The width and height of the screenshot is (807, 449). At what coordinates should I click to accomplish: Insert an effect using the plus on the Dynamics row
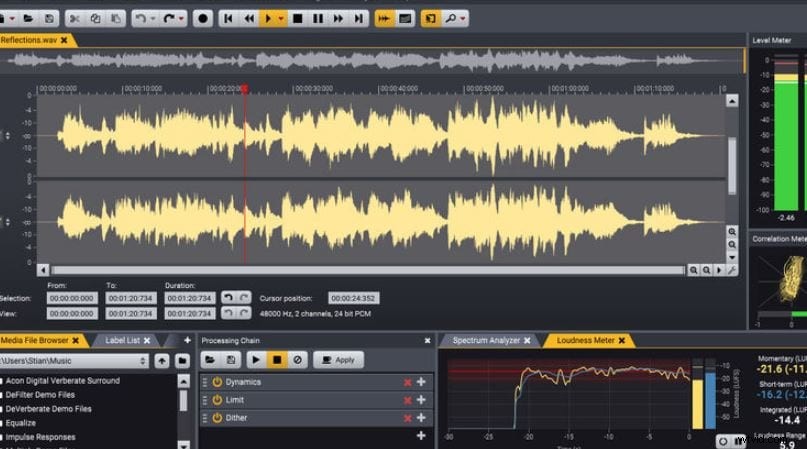[x=421, y=382]
